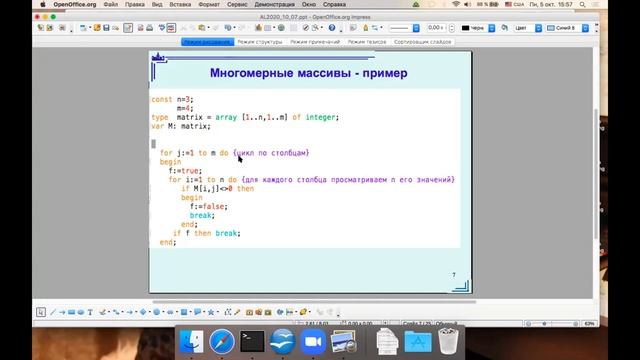The height and width of the screenshot is (360, 640).
Task: Click the Open file folder icon
Action: coord(97,28)
